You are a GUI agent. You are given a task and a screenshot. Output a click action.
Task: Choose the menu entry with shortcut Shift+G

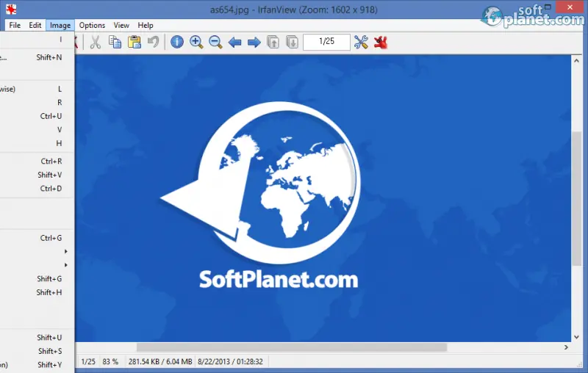pyautogui.click(x=37, y=278)
